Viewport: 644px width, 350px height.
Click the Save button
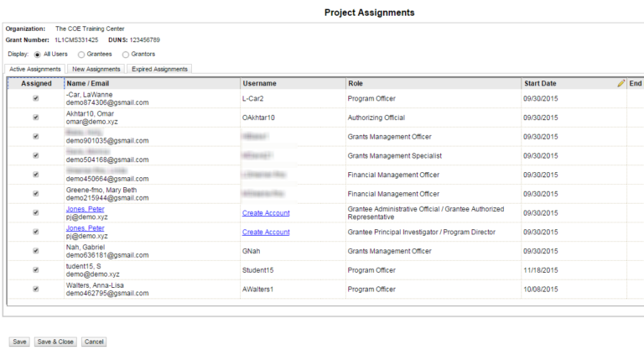click(x=19, y=342)
